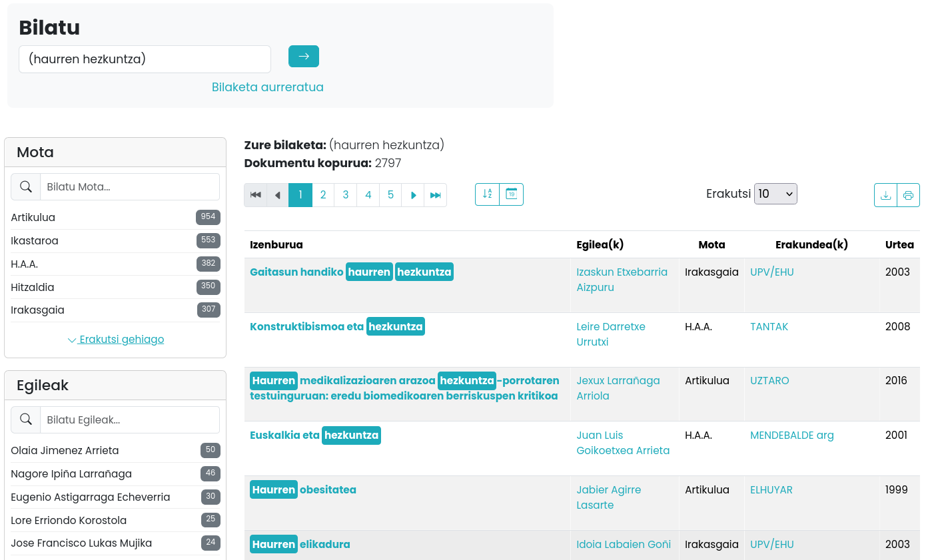Jump to last results page icon
This screenshot has height=560, width=934.
click(x=436, y=195)
